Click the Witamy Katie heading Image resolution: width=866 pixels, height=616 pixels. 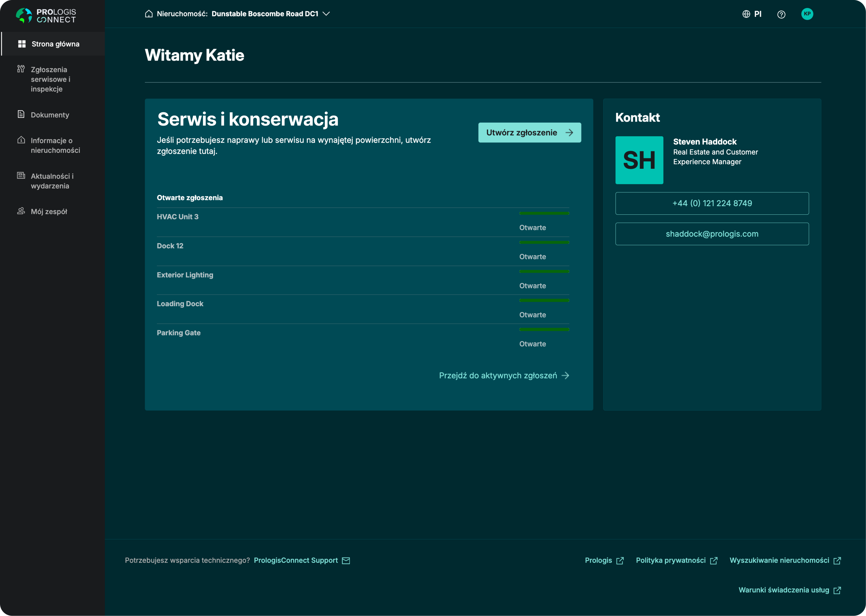click(194, 55)
